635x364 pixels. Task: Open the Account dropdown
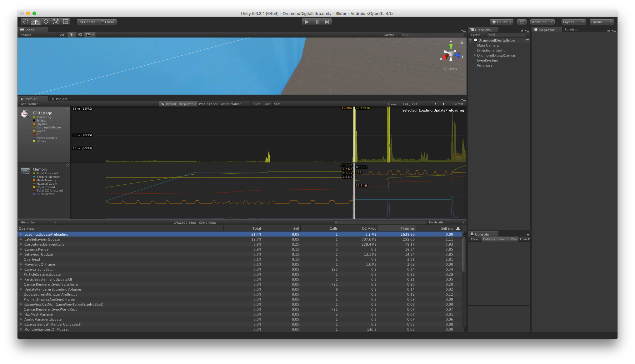click(x=542, y=22)
